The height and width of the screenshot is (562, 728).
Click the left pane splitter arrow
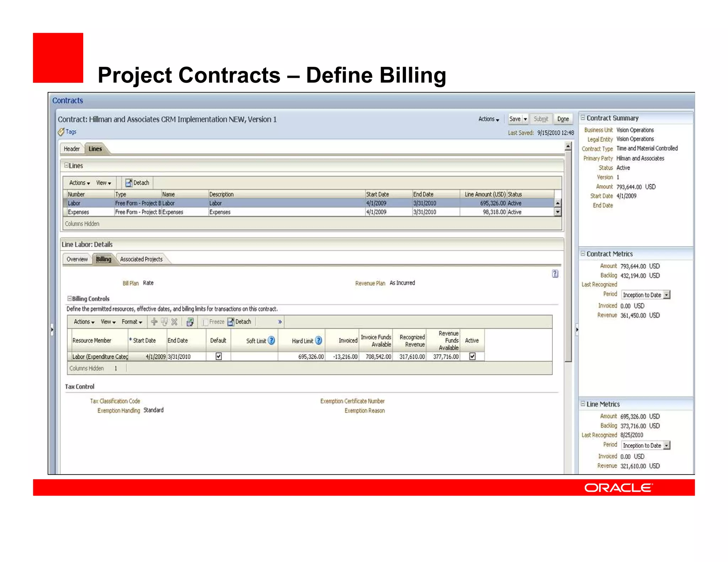(x=52, y=329)
